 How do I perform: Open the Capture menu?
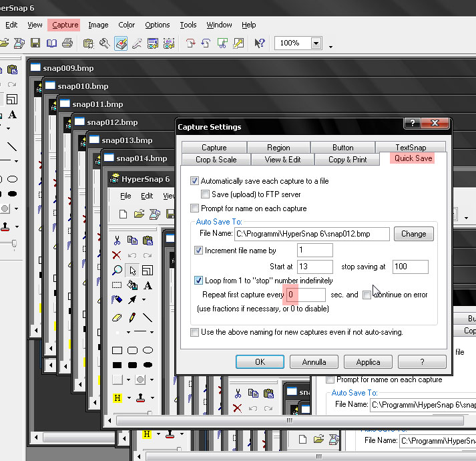pyautogui.click(x=65, y=25)
